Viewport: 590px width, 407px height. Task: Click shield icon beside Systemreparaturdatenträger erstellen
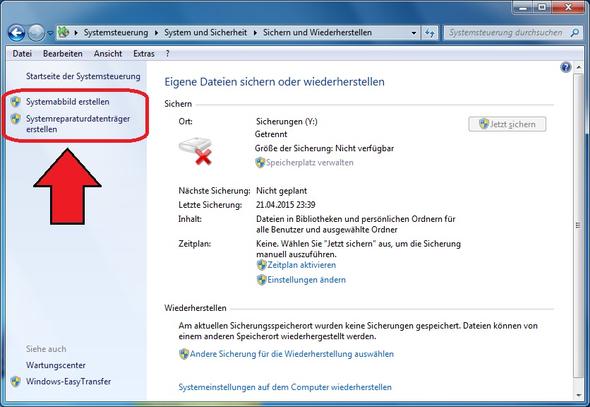tap(15, 119)
